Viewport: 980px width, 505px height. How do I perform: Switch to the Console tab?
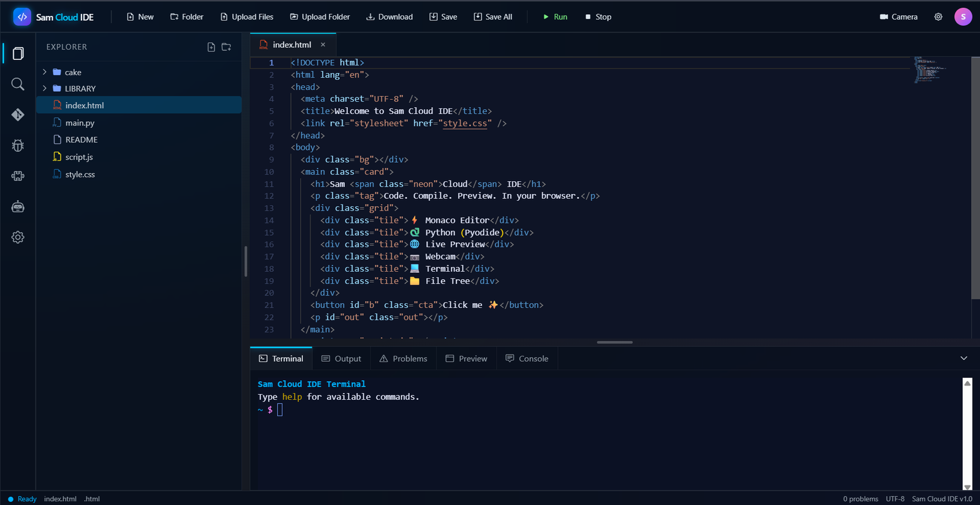[527, 359]
